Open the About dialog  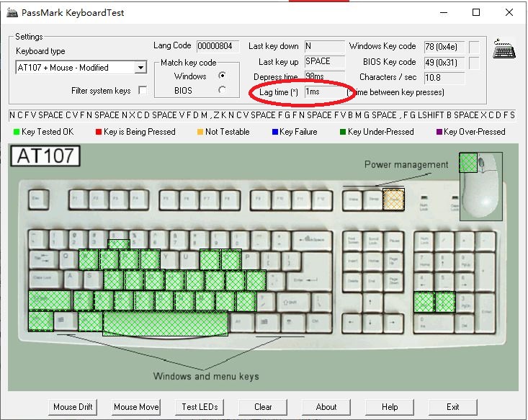326,407
